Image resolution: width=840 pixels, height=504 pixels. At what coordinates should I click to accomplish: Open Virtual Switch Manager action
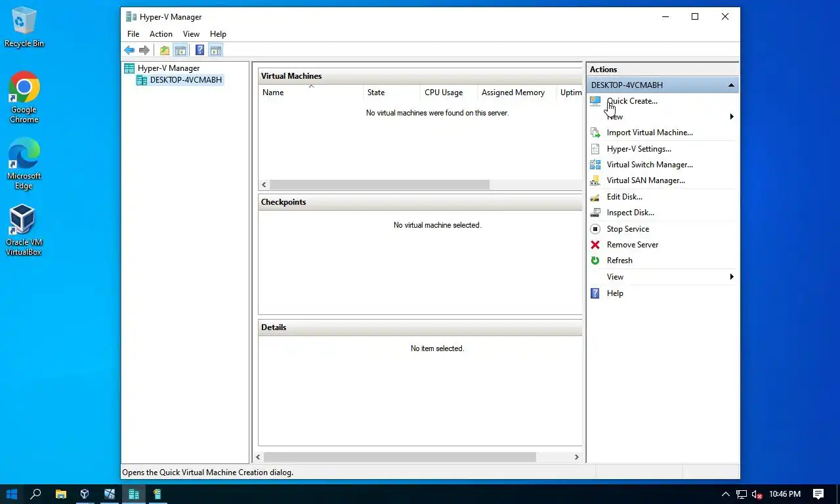coord(650,165)
